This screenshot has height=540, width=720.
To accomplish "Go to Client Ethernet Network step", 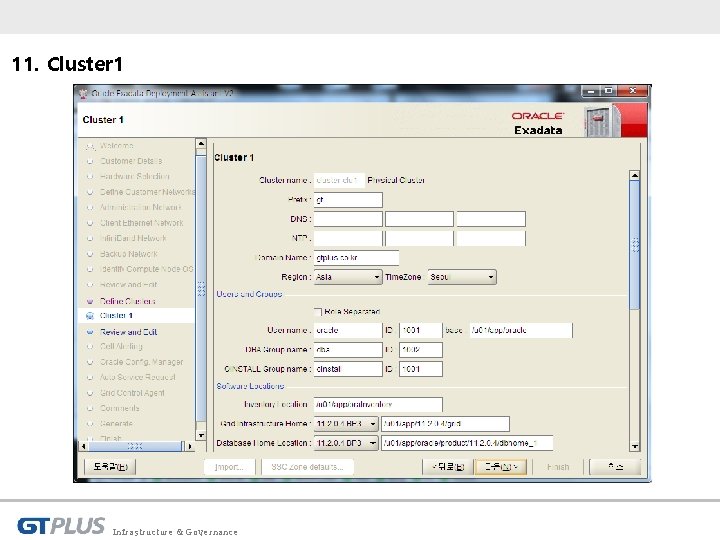I will point(141,223).
